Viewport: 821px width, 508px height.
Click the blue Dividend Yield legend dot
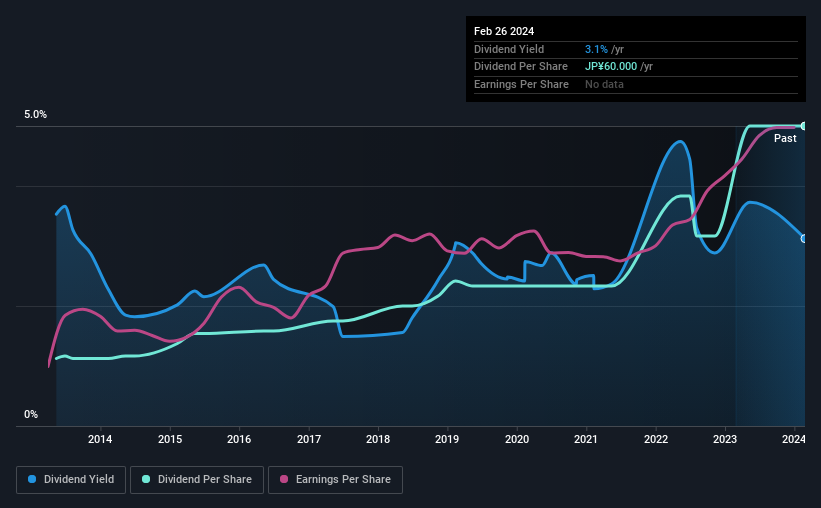point(32,479)
